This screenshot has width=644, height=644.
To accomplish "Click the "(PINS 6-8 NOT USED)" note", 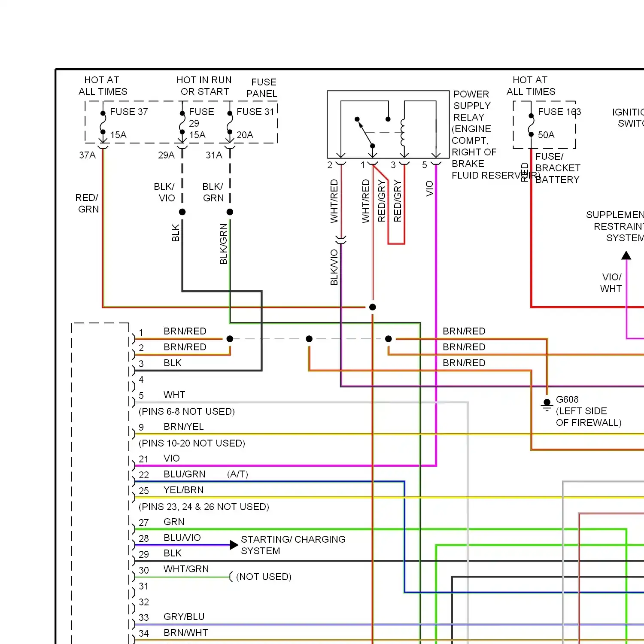I will click(187, 412).
